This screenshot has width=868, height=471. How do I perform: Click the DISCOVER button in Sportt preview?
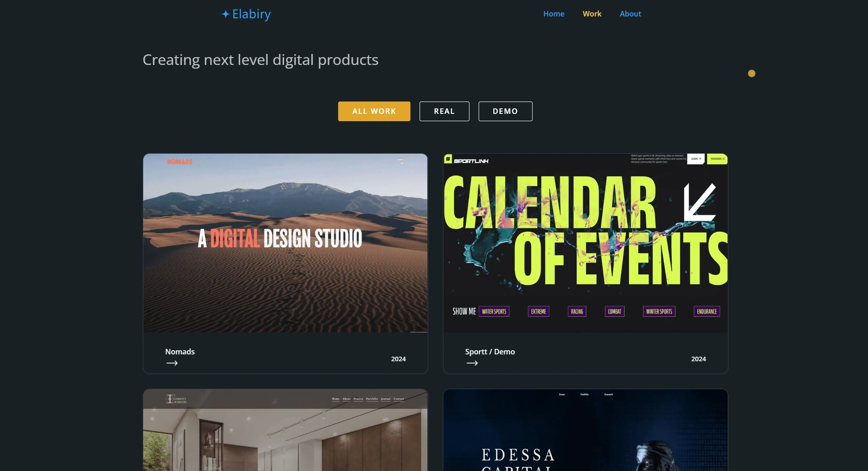click(717, 159)
